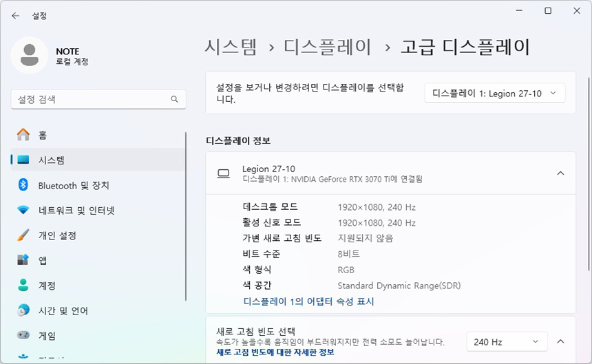This screenshot has width=592, height=364.
Task: Select 시스템 in the sidebar menu
Action: [x=52, y=160]
